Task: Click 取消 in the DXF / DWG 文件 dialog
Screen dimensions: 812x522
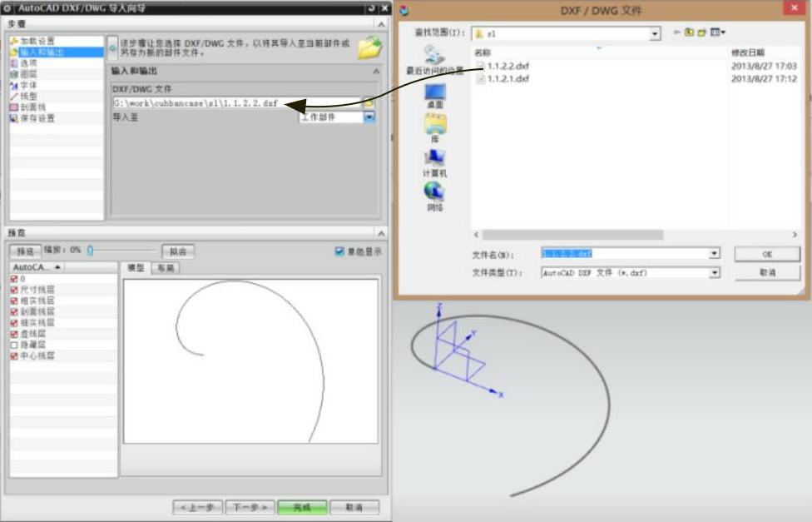Action: pyautogui.click(x=767, y=273)
